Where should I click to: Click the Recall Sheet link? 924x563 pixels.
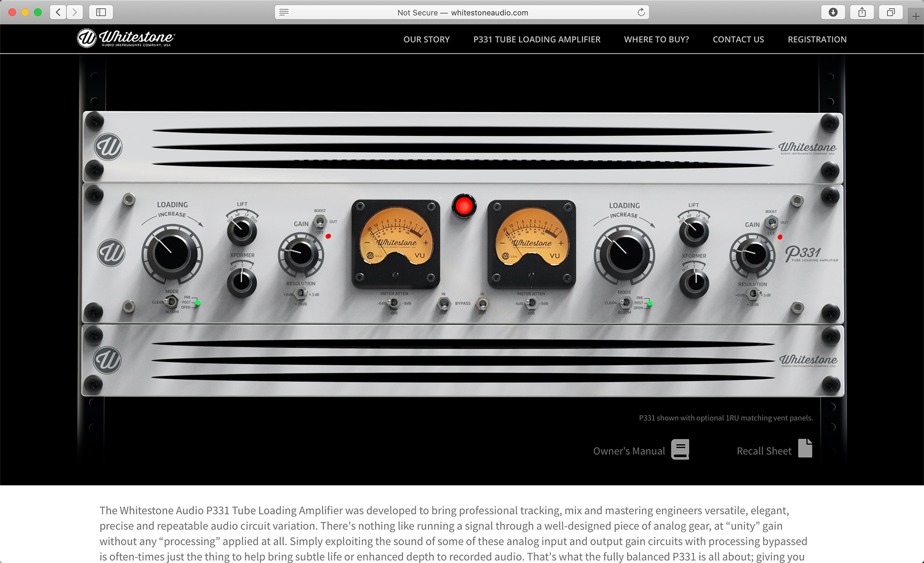(x=764, y=451)
